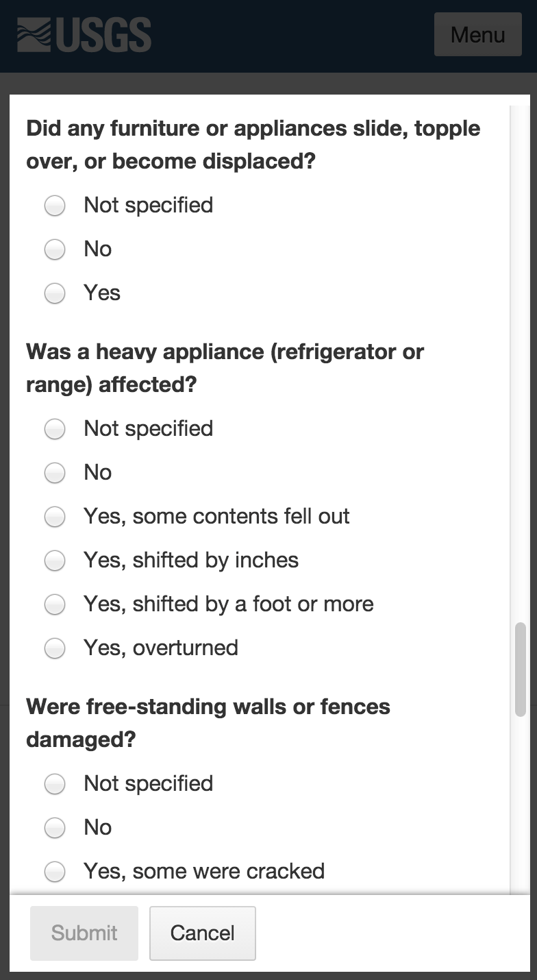Select 'Not specified' for walls or fences damaged
537x980 pixels.
click(x=55, y=784)
